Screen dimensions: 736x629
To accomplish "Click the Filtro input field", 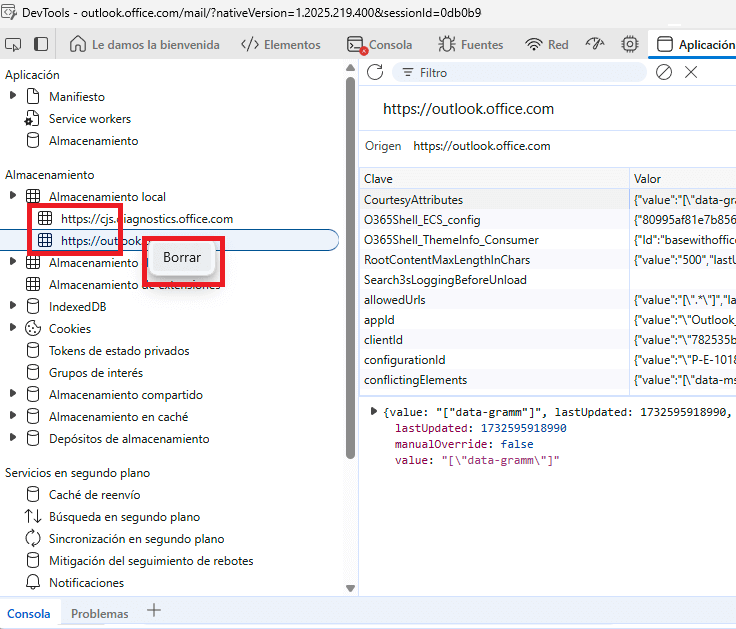I will (519, 72).
